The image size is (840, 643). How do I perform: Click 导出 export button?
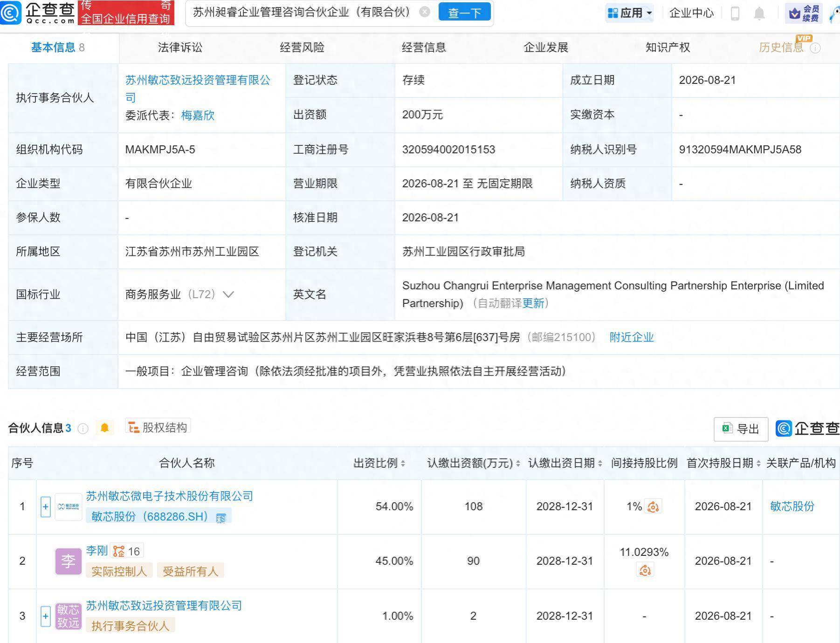(x=741, y=429)
